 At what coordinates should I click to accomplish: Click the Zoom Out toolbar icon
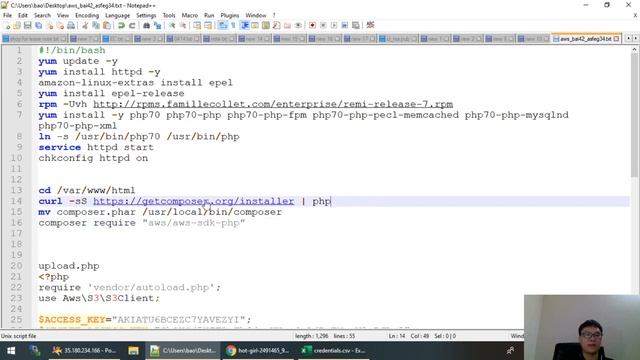tap(183, 26)
